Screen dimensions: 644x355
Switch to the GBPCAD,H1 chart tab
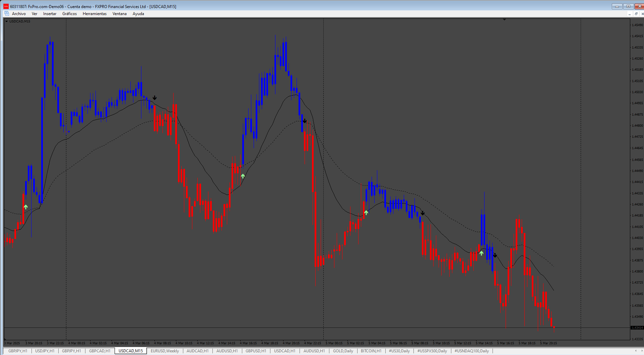pos(100,351)
